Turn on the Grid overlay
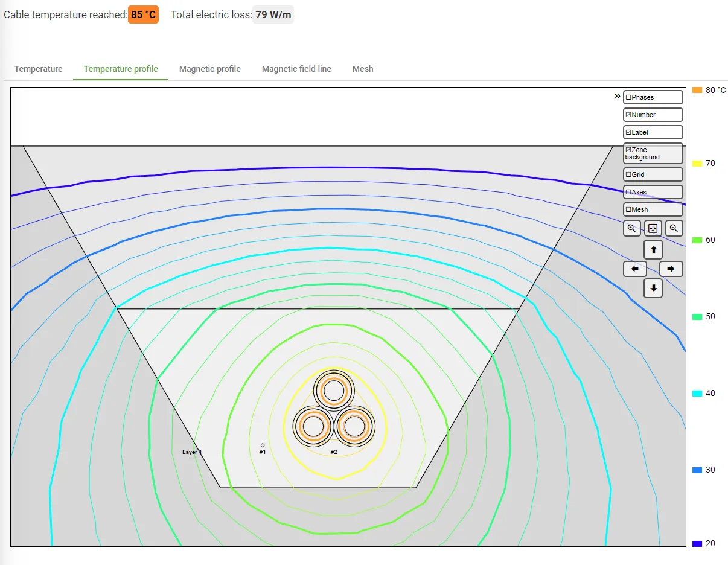 coord(628,174)
